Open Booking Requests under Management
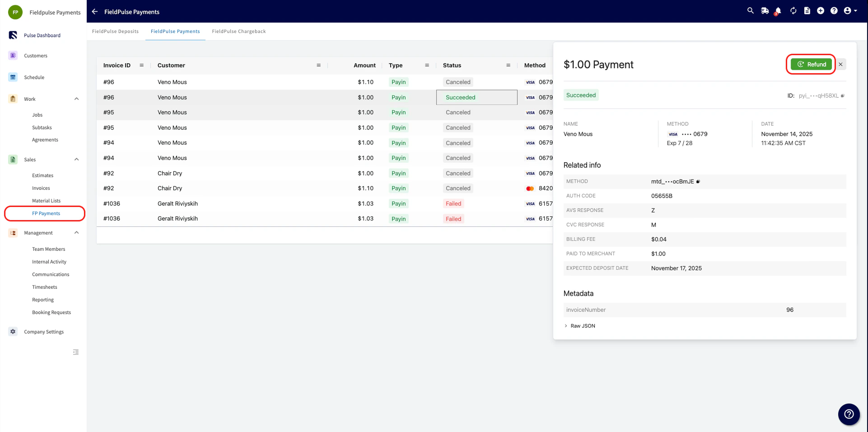The width and height of the screenshot is (868, 432). click(51, 312)
